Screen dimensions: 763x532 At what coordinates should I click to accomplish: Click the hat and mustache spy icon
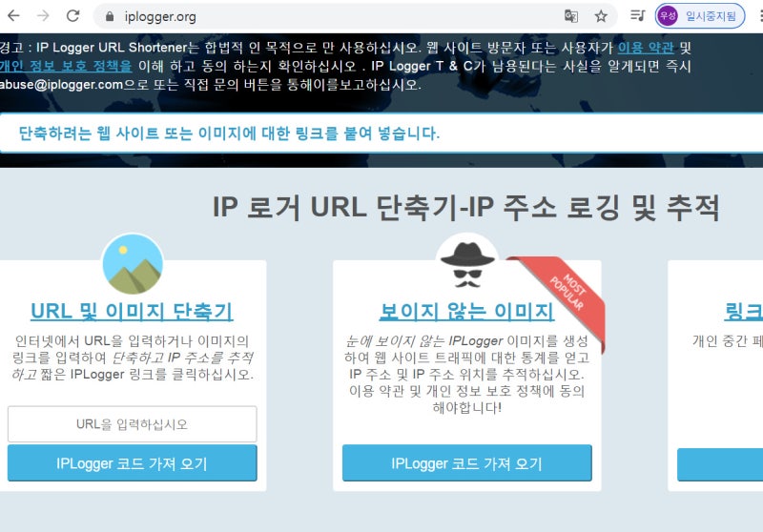(467, 264)
